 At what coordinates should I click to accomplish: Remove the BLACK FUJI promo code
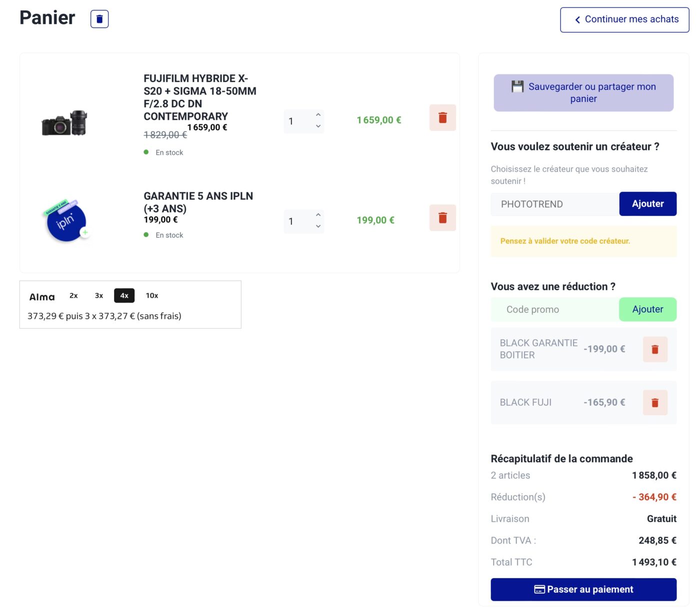(655, 403)
